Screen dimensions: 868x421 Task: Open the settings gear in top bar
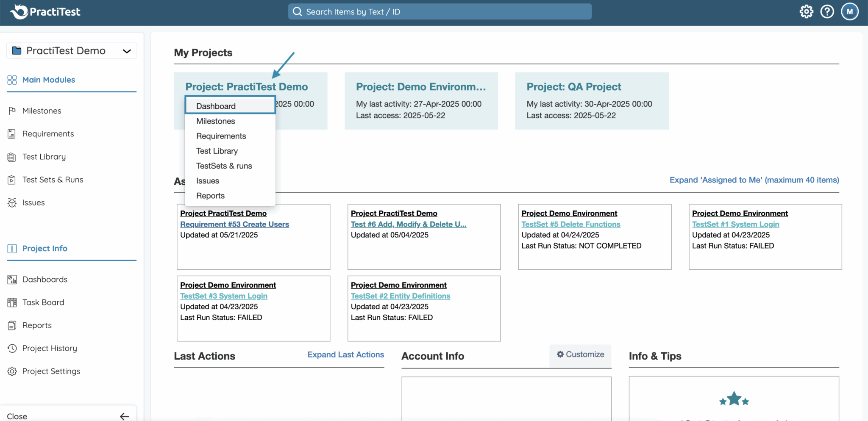(806, 11)
